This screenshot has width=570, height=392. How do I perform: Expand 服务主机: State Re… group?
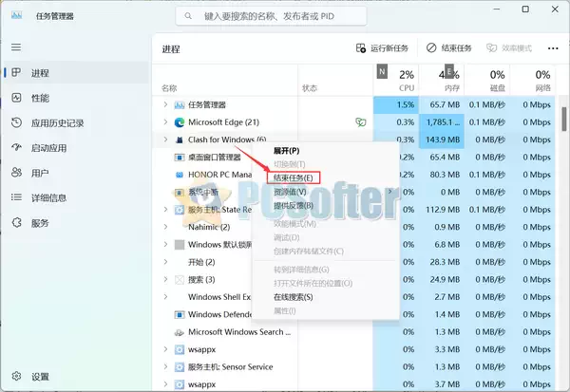coord(165,210)
